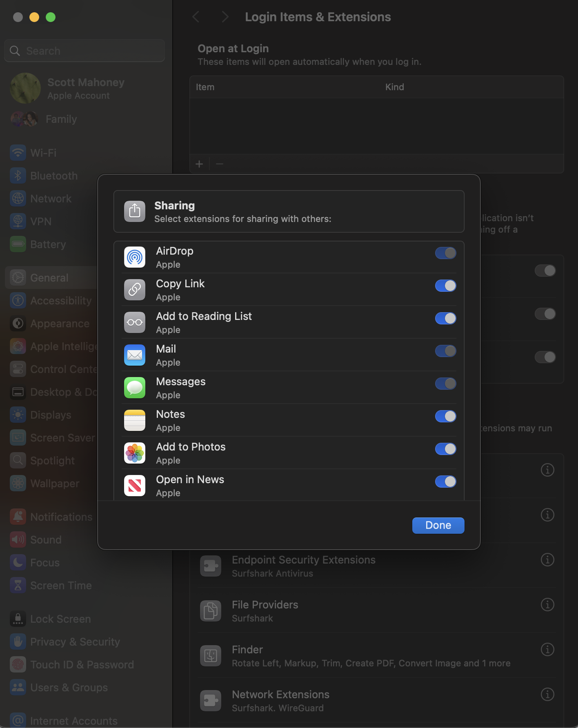Turn off Add to Reading List switch

coord(445,318)
